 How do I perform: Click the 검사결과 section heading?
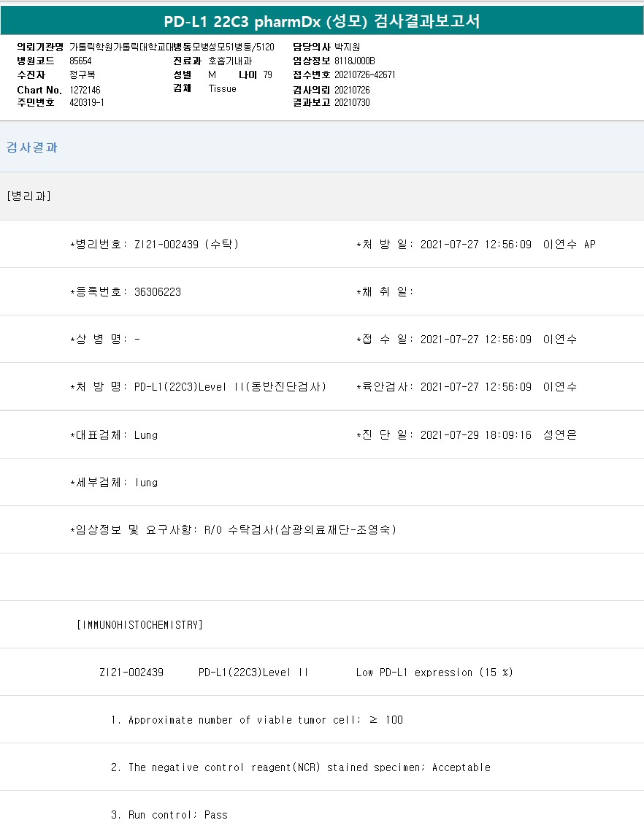point(31,148)
